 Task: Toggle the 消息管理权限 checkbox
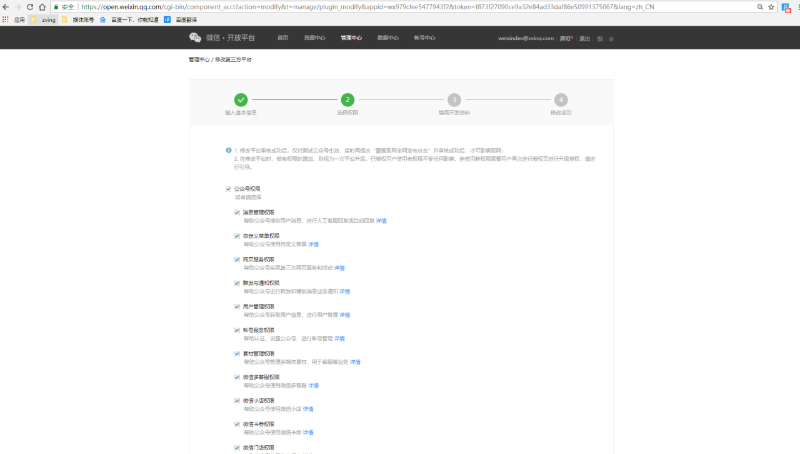237,212
